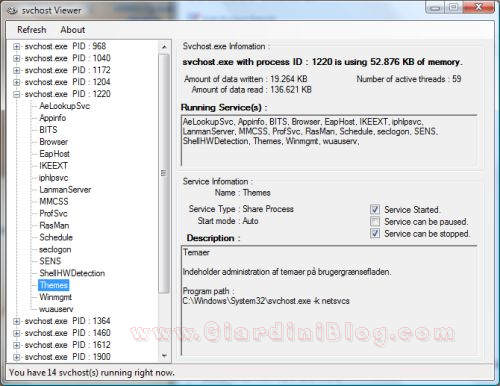Click 'You have 14 svchost(s) running' status text
This screenshot has width=500, height=386.
[92, 373]
